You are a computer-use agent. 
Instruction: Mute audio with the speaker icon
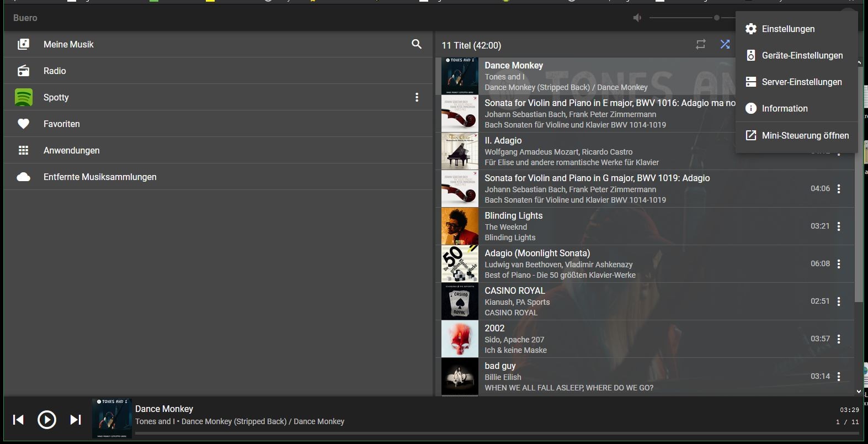(x=637, y=18)
